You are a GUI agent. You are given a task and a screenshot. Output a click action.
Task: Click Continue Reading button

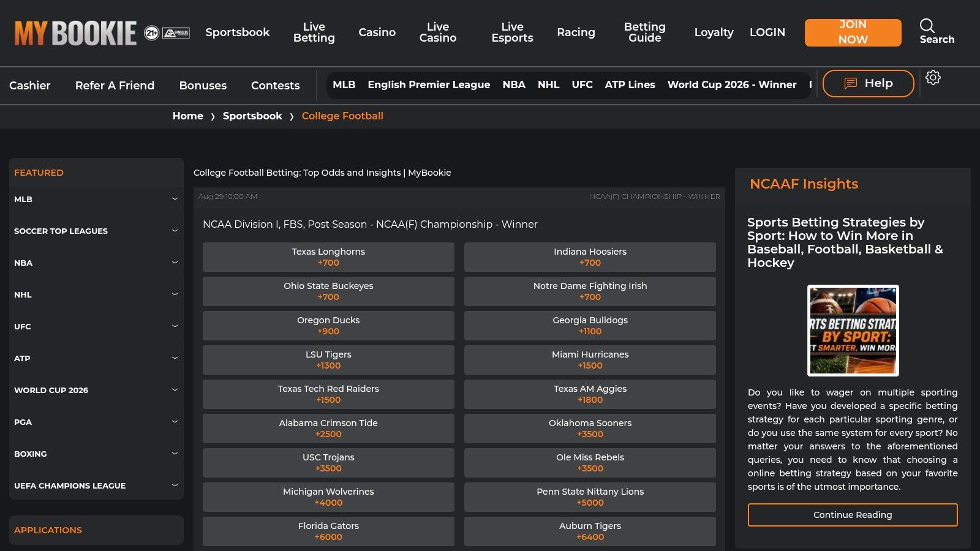(853, 515)
